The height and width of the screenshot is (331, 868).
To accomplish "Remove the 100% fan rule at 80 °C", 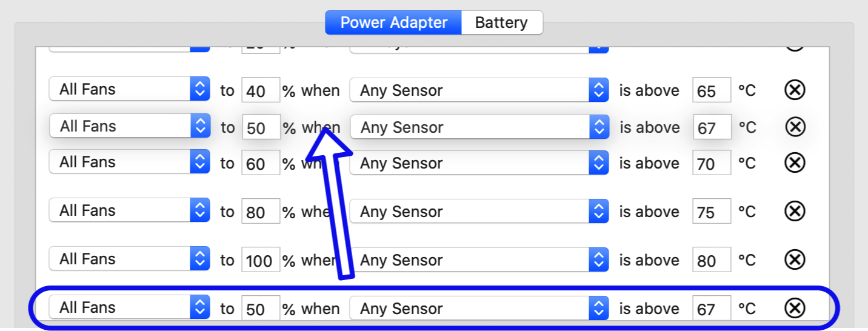I will (795, 259).
